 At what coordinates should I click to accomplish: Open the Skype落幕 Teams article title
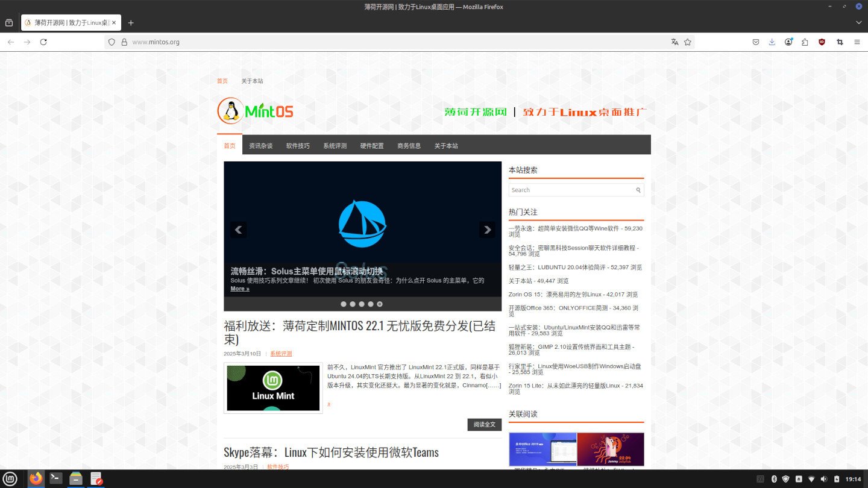point(331,452)
